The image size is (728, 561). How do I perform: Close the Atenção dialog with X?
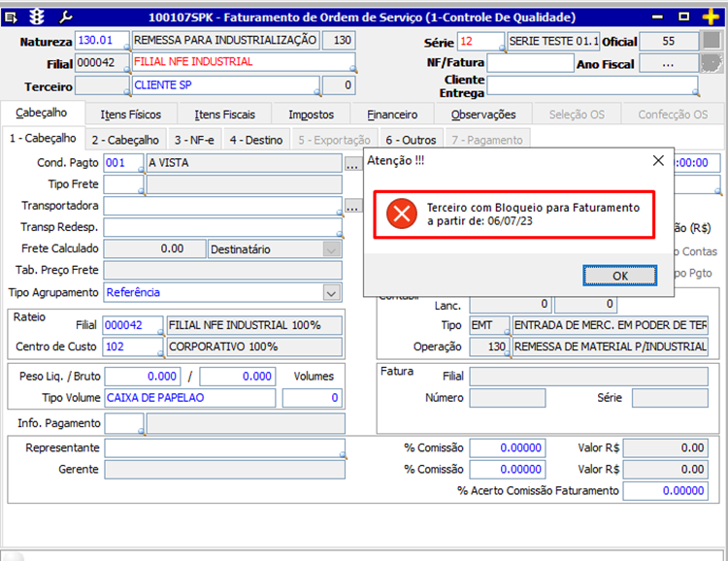click(658, 161)
